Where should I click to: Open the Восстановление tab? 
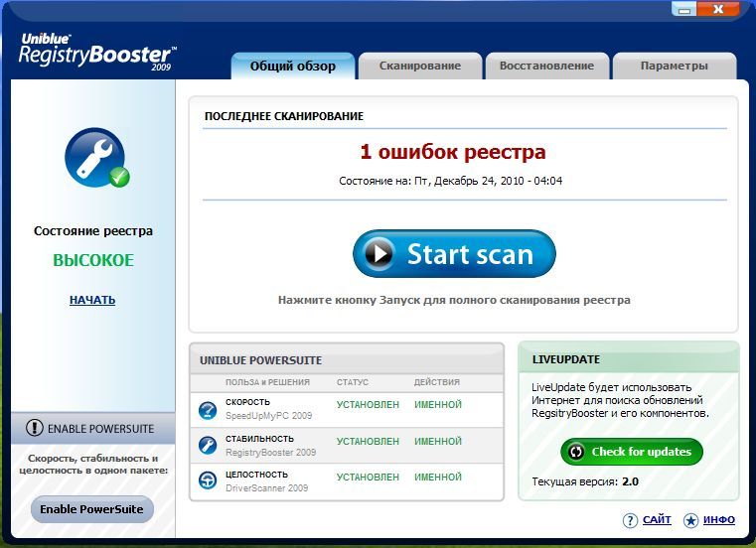[546, 67]
